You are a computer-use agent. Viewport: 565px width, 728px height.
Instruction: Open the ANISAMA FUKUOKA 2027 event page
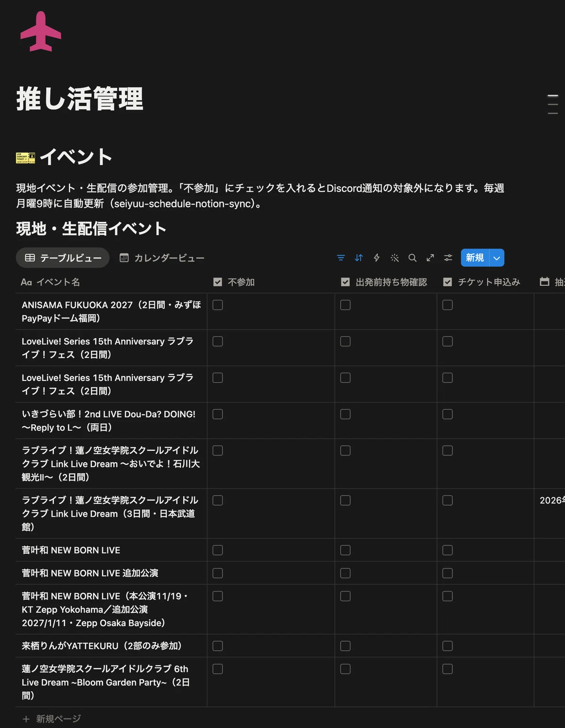click(111, 312)
